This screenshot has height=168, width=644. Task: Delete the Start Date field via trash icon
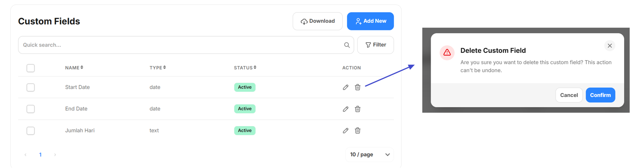[357, 87]
